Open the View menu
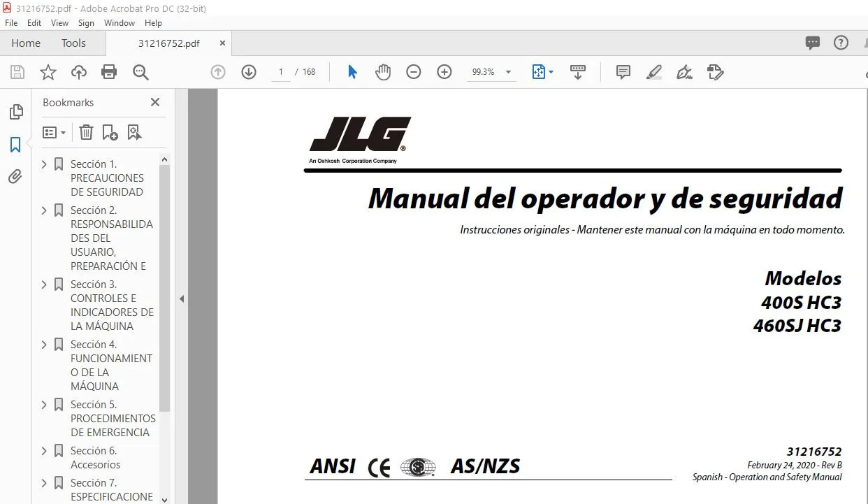 click(x=59, y=23)
